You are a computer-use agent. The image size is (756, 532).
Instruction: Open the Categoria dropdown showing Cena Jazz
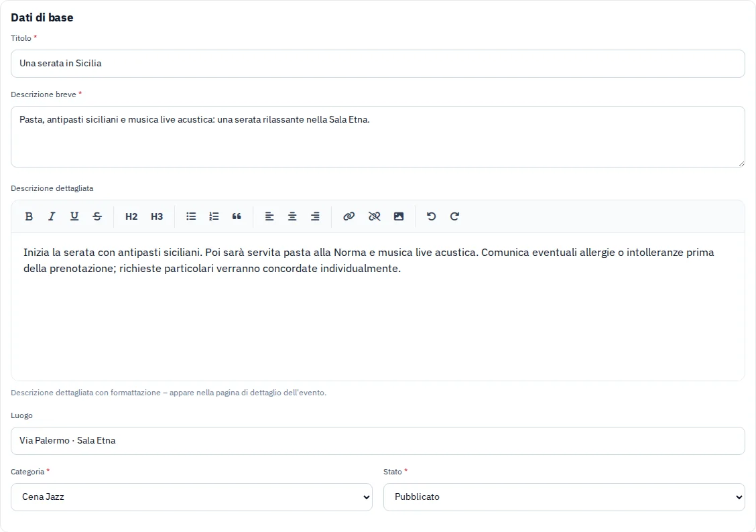(x=192, y=496)
